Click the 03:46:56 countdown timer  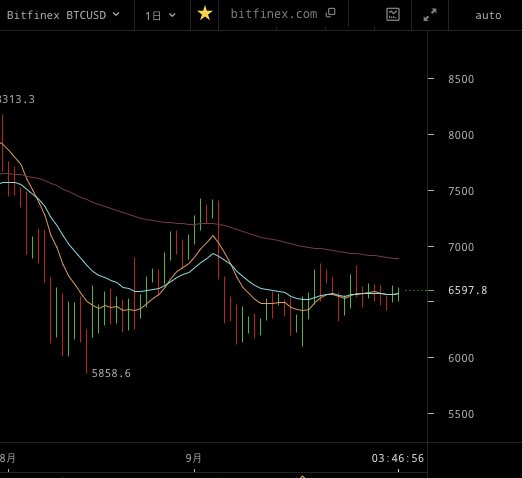tap(398, 458)
